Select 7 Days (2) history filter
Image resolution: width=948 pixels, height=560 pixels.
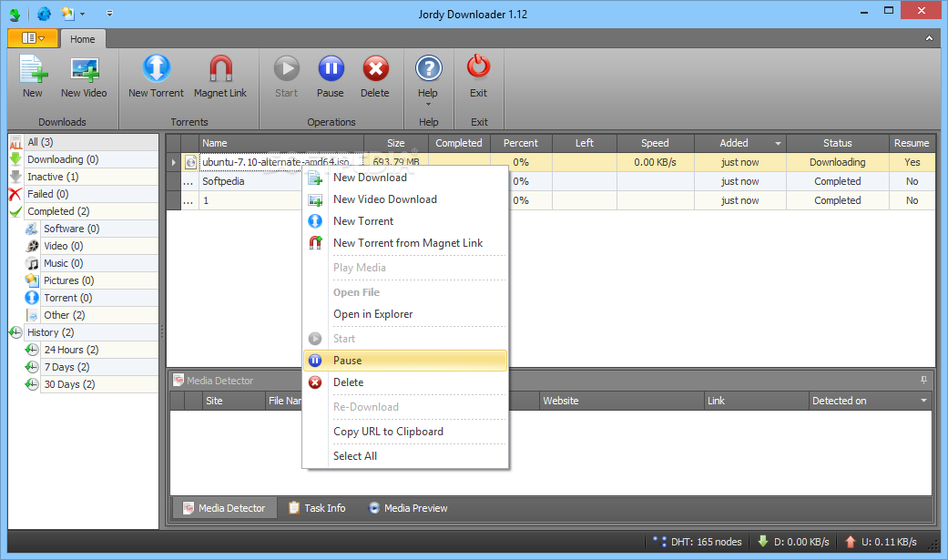click(x=91, y=367)
